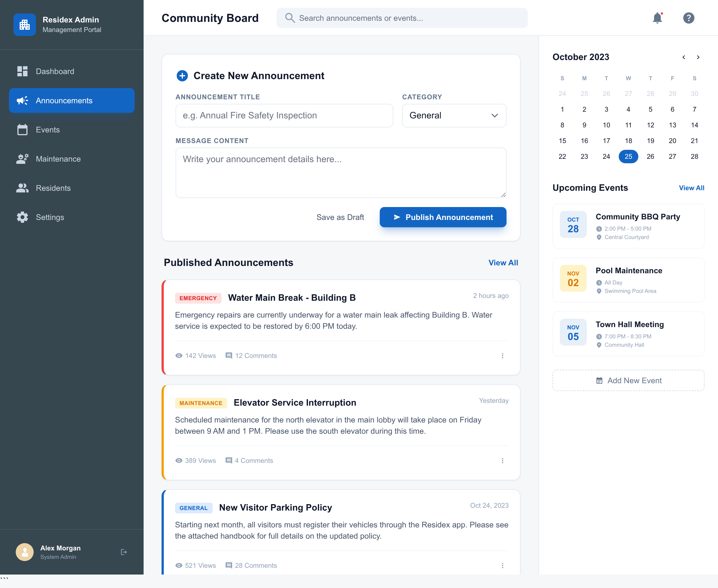The height and width of the screenshot is (588, 718).
Task: Navigate to Residents in sidebar
Action: coord(53,188)
